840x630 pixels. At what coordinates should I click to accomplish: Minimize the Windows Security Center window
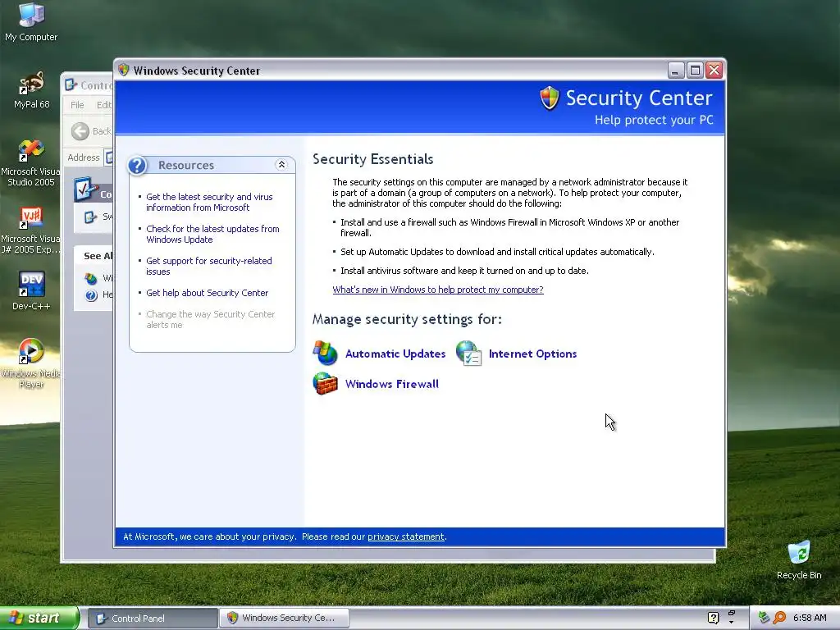(676, 71)
